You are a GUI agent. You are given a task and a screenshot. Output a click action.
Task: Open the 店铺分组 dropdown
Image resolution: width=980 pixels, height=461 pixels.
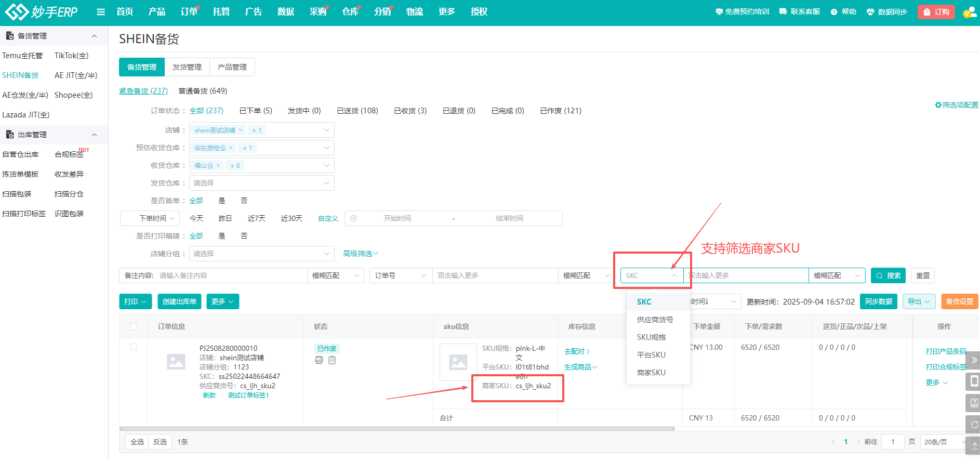pyautogui.click(x=262, y=254)
